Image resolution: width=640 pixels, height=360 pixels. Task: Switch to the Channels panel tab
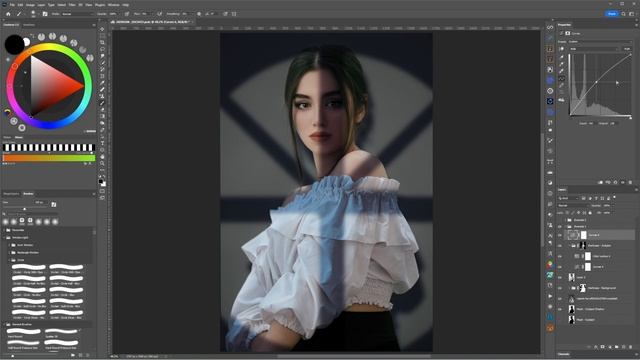564,354
